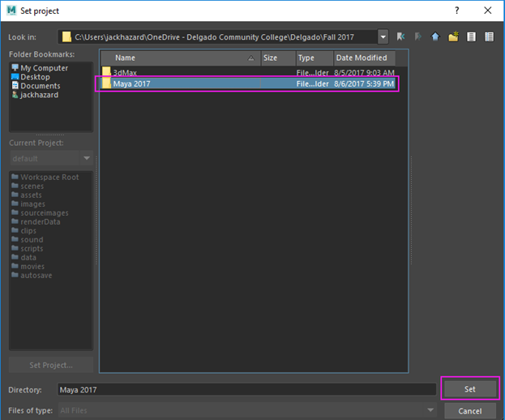Go to parent directory with up arrow
Screen dimensions: 505x420
coord(435,36)
